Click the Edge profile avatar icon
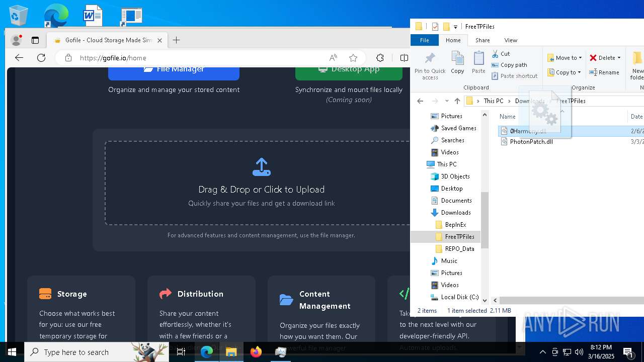 pyautogui.click(x=16, y=40)
